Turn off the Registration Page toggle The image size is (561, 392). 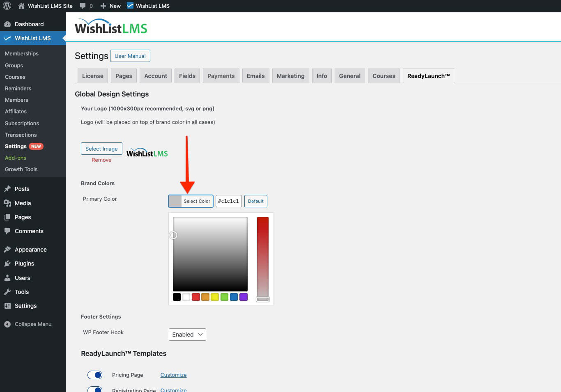[x=95, y=389]
